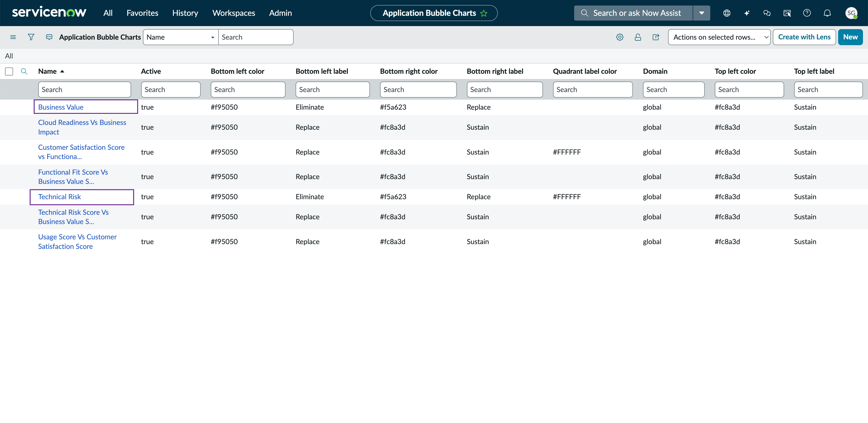Screen dimensions: 868x423
Task: Click #FFFFFF cell in Technical Risk row
Action: [567, 196]
